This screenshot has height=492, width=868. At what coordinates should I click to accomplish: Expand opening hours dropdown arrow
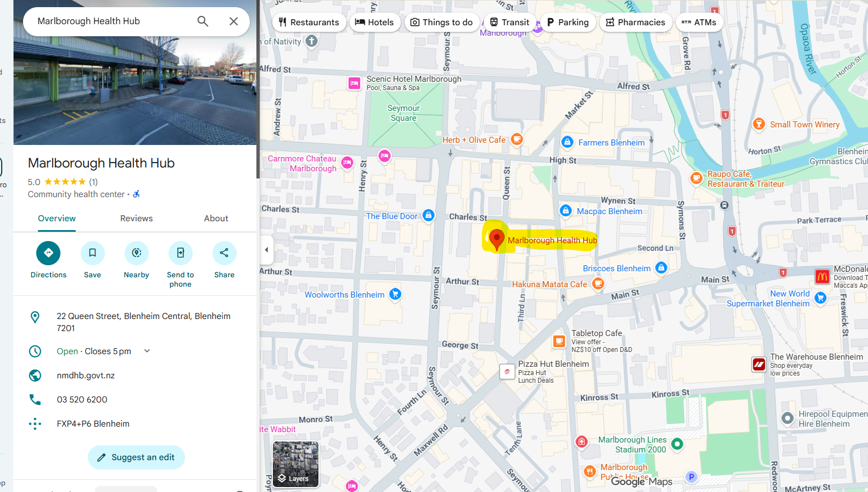[x=147, y=351]
